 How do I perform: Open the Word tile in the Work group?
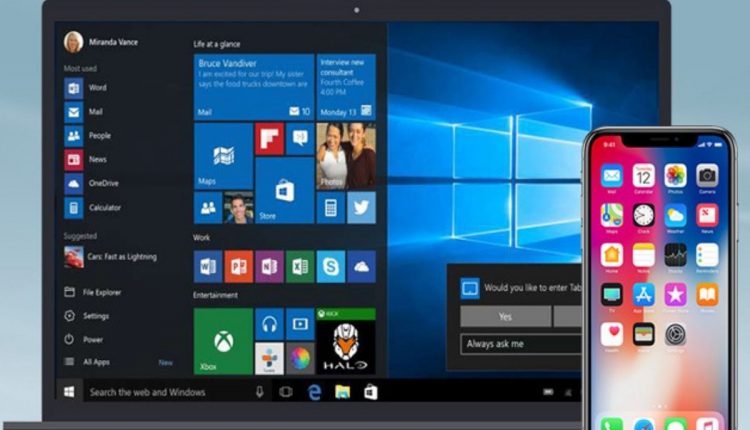click(208, 266)
